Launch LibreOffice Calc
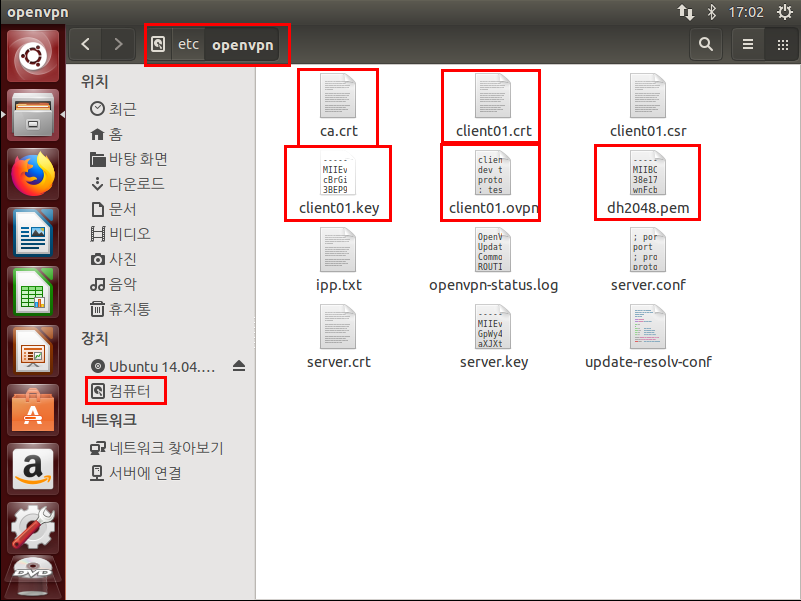The width and height of the screenshot is (801, 601). click(33, 292)
